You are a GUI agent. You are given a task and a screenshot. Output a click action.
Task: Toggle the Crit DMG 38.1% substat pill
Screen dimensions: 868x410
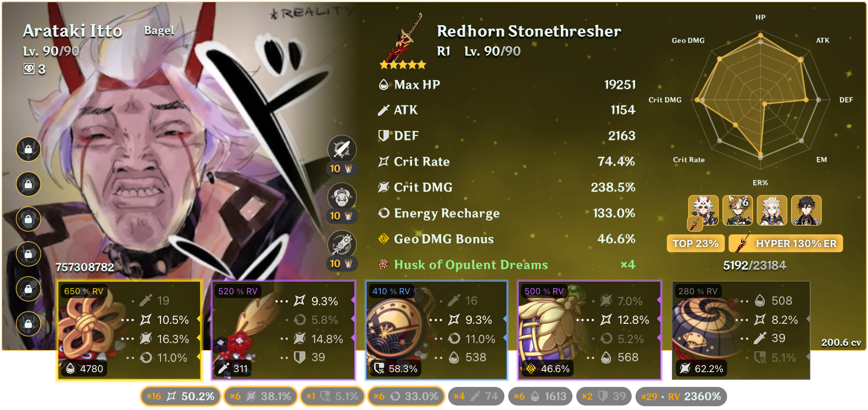[261, 396]
